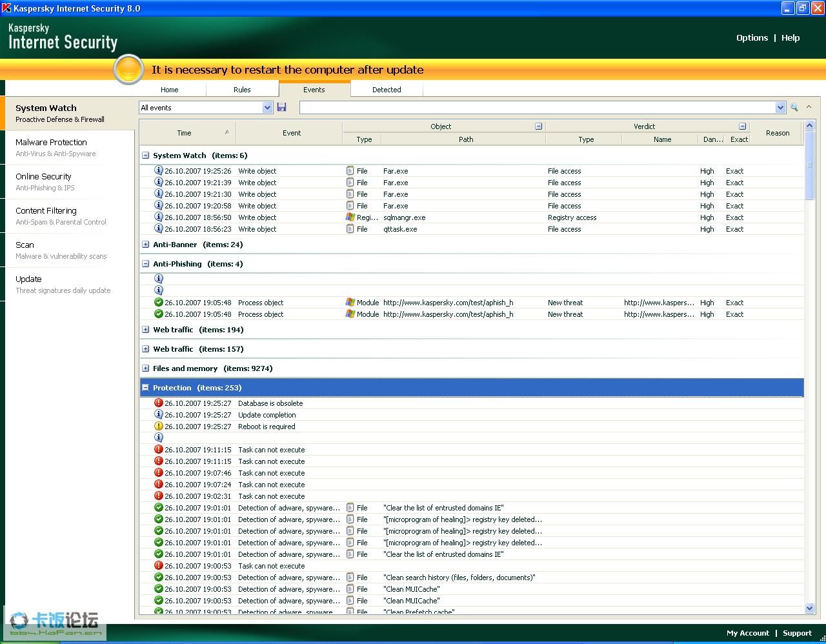The width and height of the screenshot is (826, 644).
Task: Select the qttask.exe path cell
Action: (x=400, y=229)
